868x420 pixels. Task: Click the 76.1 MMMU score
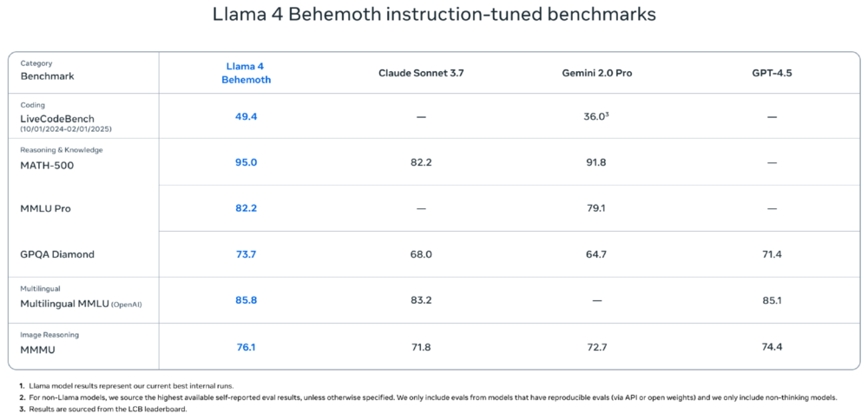(x=246, y=347)
